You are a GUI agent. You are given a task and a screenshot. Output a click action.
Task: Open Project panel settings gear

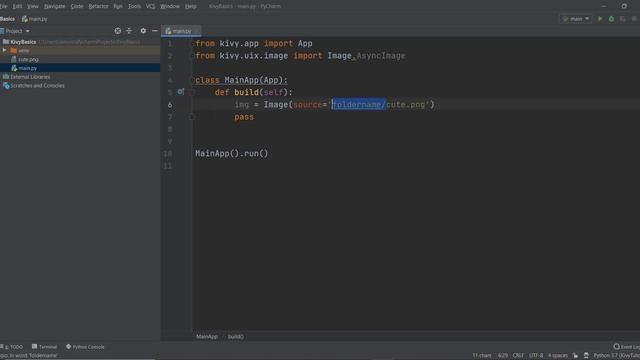tap(143, 31)
